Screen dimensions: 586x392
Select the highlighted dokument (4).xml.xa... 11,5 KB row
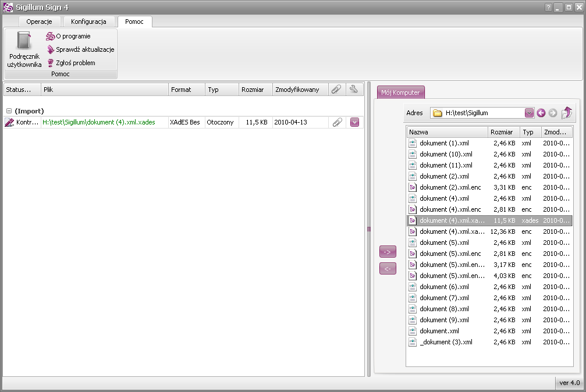(x=489, y=220)
